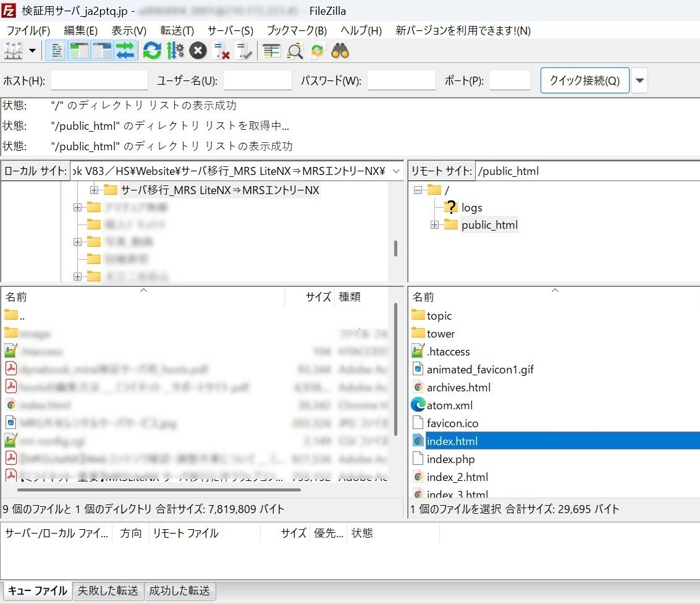The width and height of the screenshot is (700, 604).
Task: Click the ホスト input field
Action: pos(99,80)
